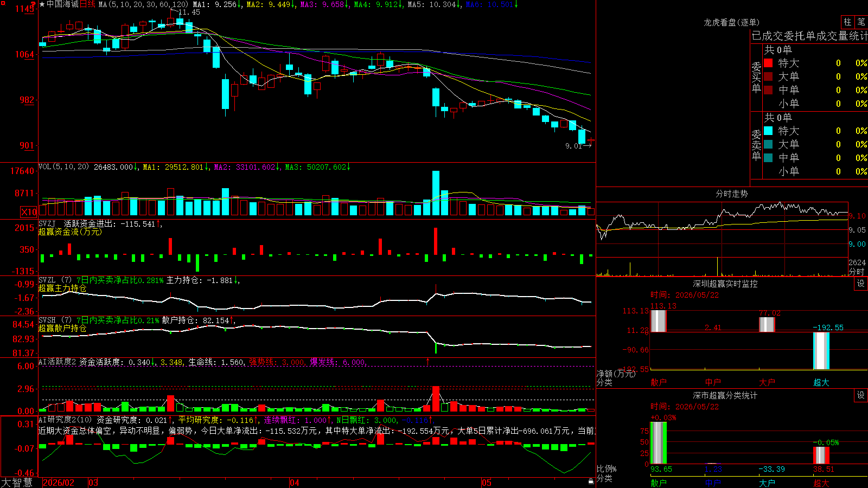Click the small red square icon at top-left corner

click(3, 3)
